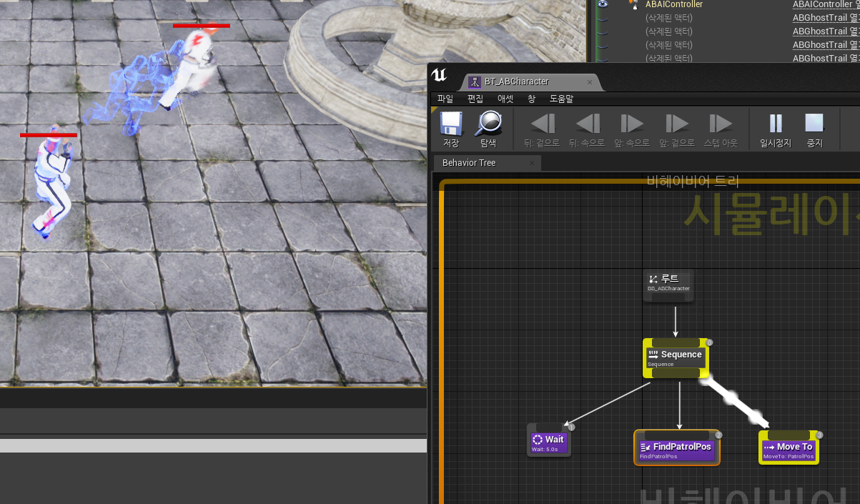Close the Behavior Tree panel tab

coord(532,163)
